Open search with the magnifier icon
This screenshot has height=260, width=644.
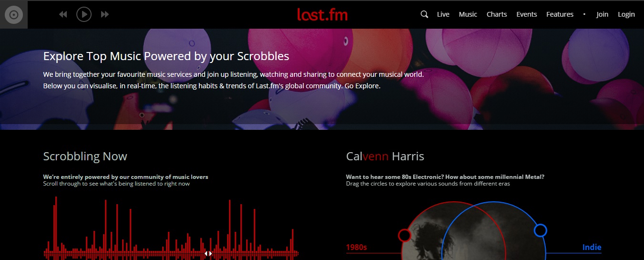[424, 14]
